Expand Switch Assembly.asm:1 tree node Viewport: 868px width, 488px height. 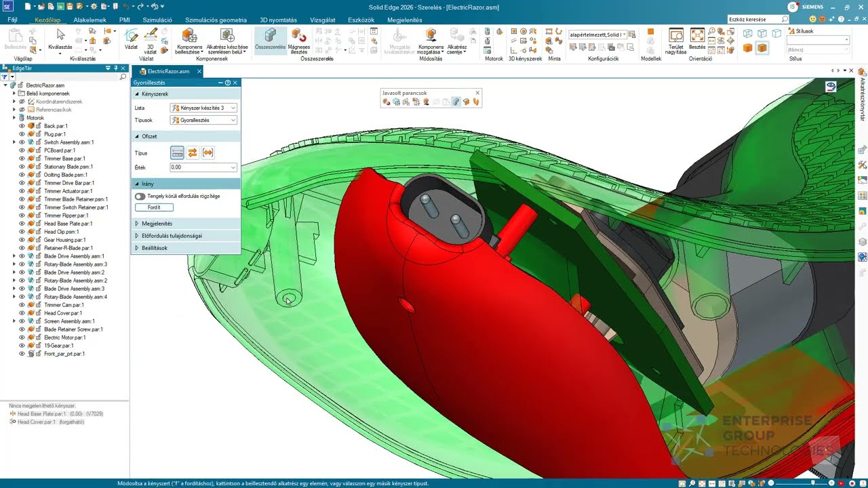(x=14, y=142)
